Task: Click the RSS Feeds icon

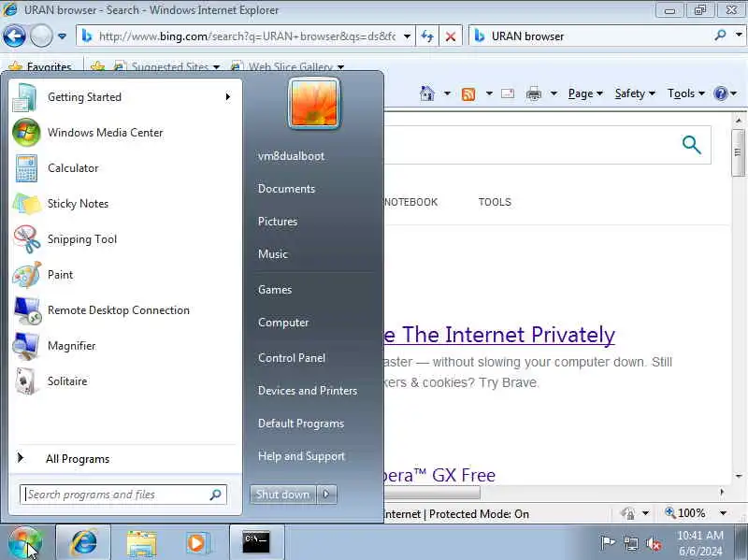Action: [468, 93]
